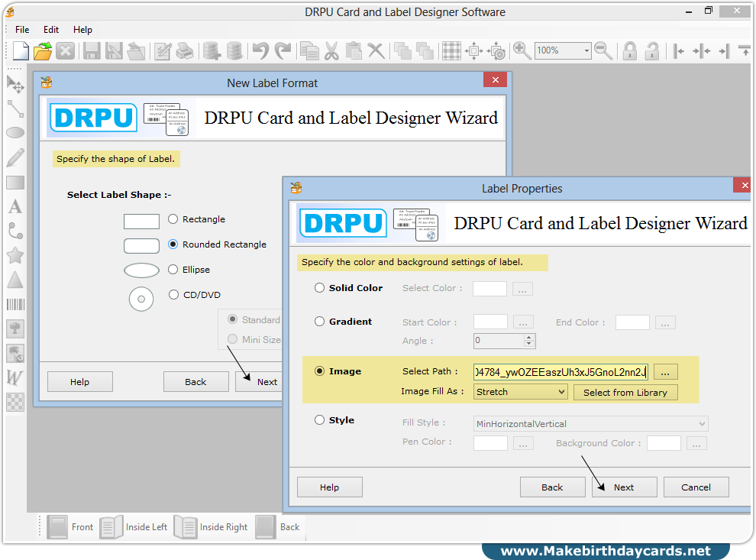
Task: Switch to the Back page tab
Action: [278, 527]
